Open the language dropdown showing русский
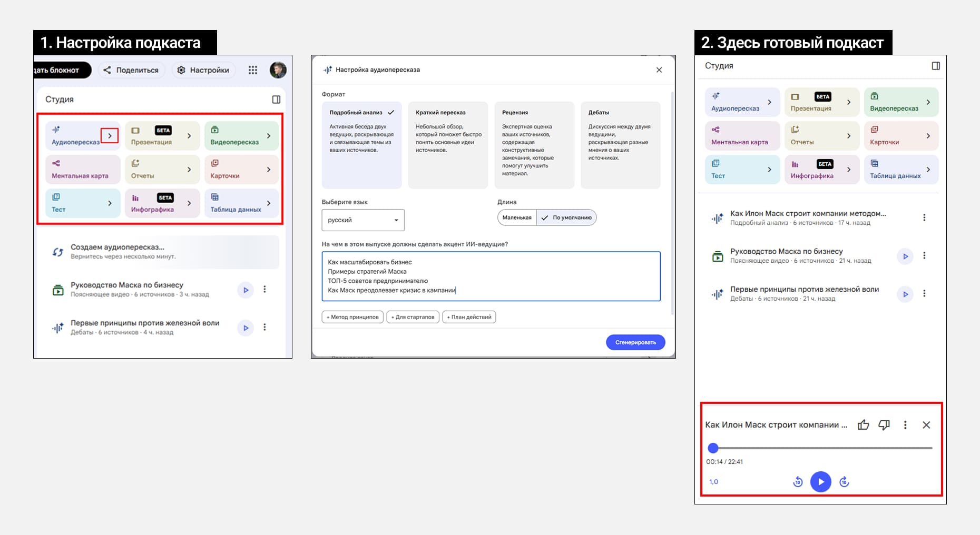Screen dimensions: 980x535 [x=362, y=220]
